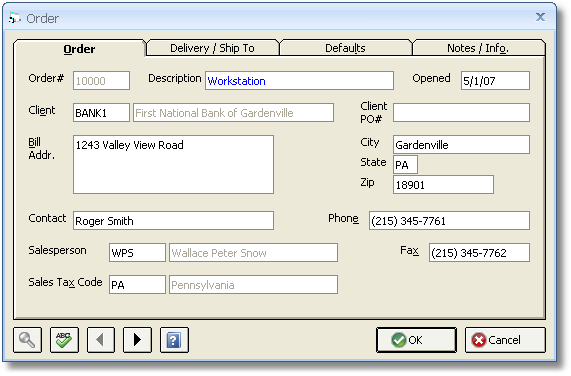Click the Description field containing Workstation
The height and width of the screenshot is (376, 571).
pyautogui.click(x=299, y=80)
